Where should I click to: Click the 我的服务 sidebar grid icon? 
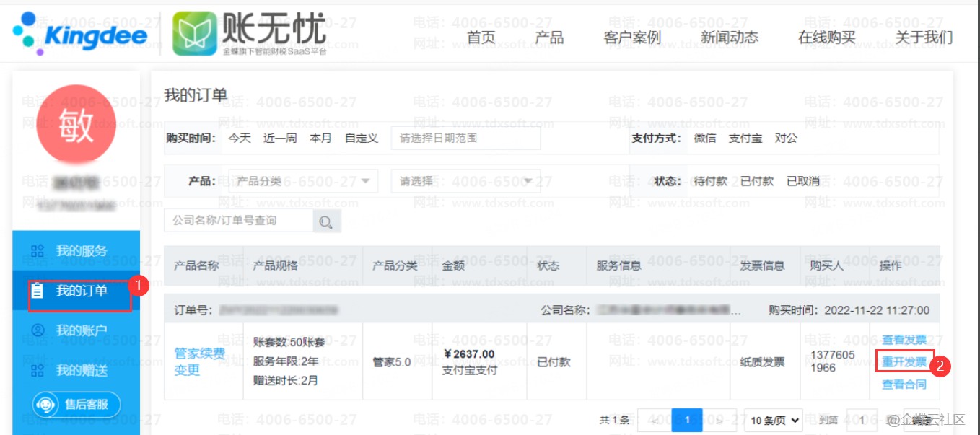38,251
